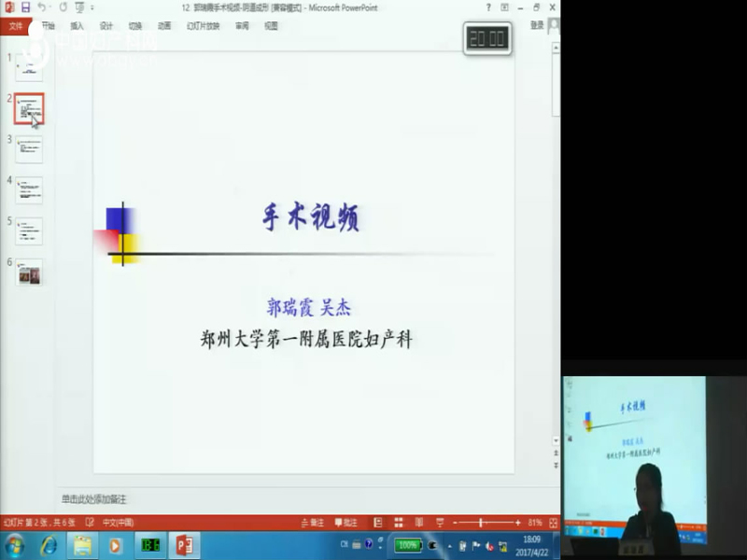The height and width of the screenshot is (560, 747).
Task: Click the zoom slider in status bar
Action: [x=481, y=523]
